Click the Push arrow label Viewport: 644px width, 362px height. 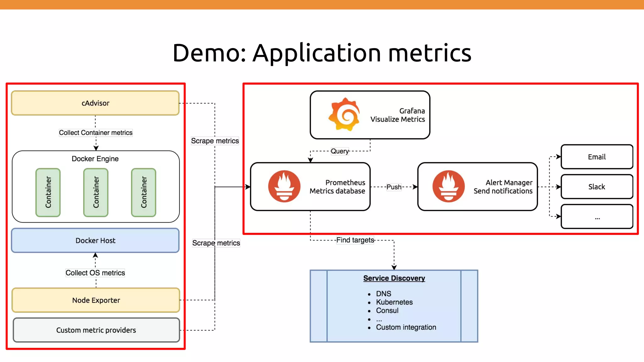tap(394, 187)
